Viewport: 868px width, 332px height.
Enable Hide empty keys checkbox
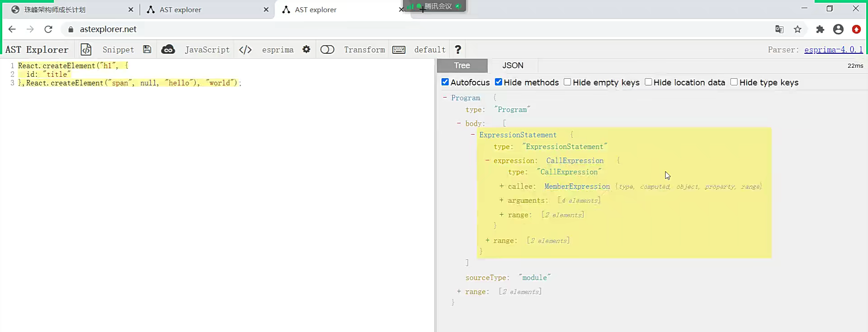pos(567,82)
